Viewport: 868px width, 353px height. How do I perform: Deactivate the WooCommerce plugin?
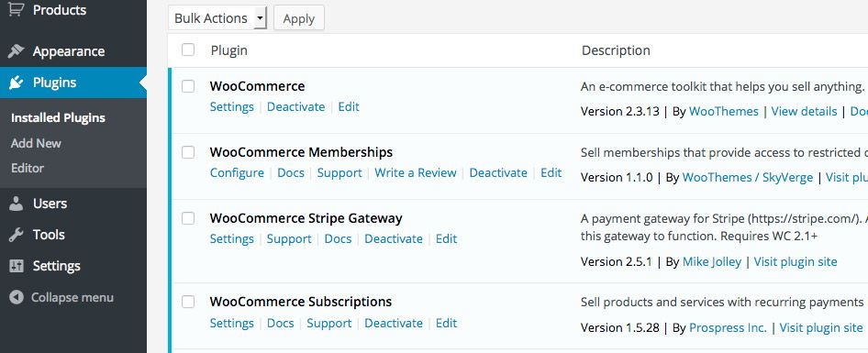(x=295, y=106)
